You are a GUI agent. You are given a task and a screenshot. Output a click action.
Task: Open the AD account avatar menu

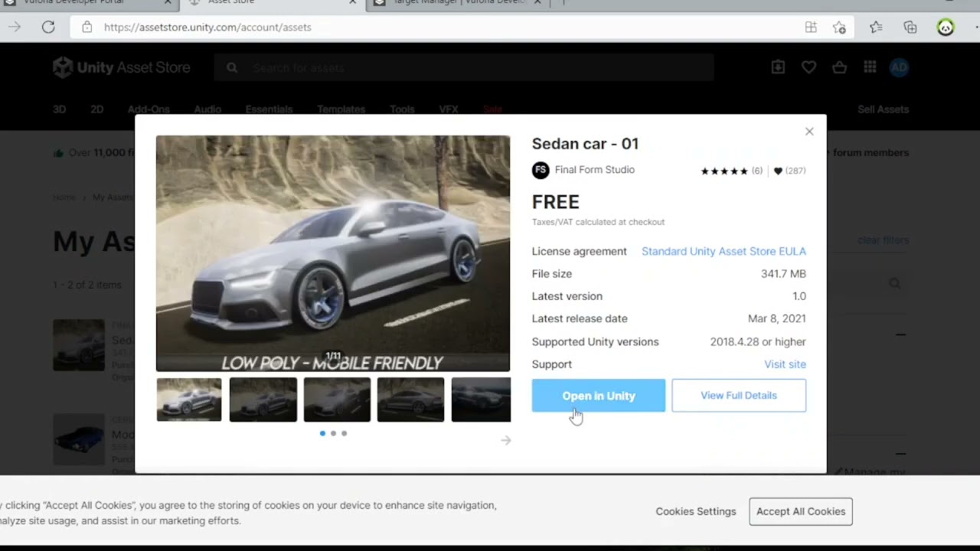pyautogui.click(x=899, y=67)
